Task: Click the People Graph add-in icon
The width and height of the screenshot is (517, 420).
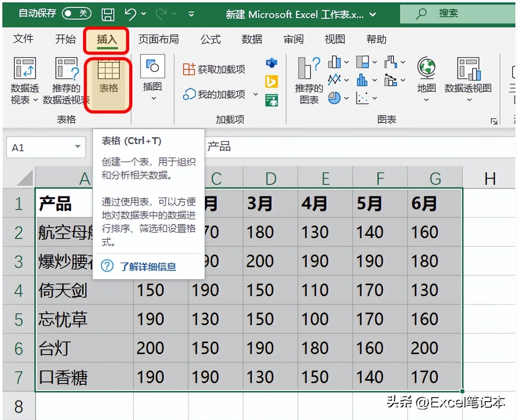Action: (x=271, y=100)
